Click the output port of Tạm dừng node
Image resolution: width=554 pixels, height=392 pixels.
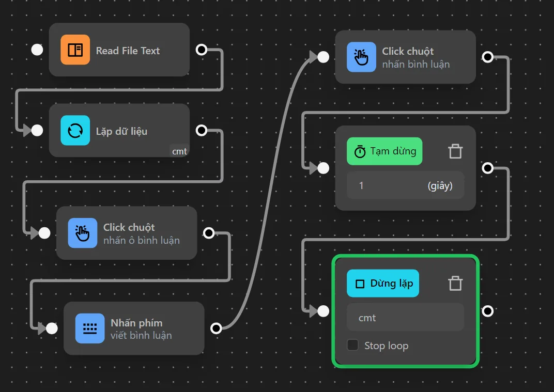click(487, 168)
